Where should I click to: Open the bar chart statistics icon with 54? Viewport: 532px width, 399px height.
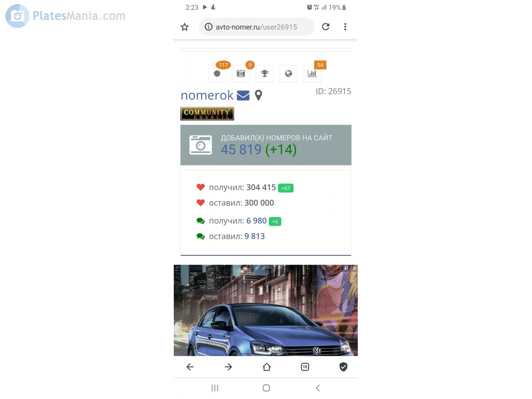click(x=313, y=74)
